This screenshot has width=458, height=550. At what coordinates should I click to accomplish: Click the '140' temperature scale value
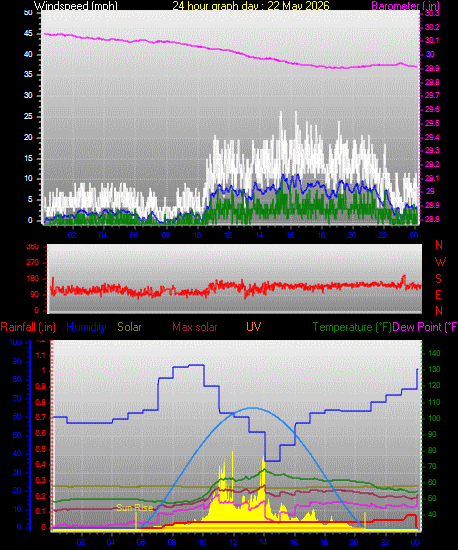pyautogui.click(x=435, y=353)
